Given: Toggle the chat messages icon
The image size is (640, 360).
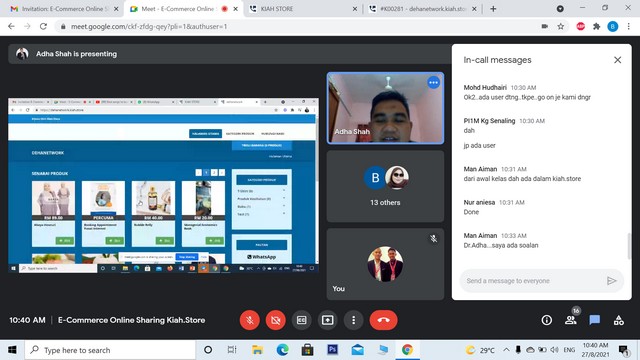Looking at the screenshot, I should [595, 320].
